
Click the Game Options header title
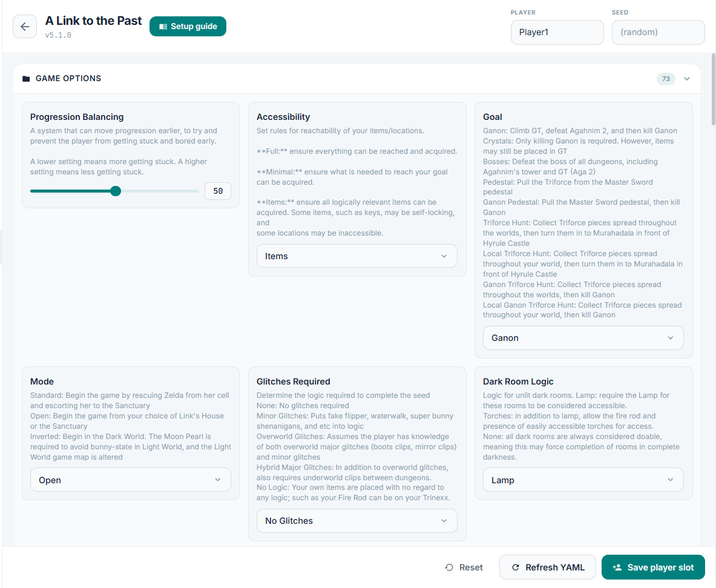coord(68,79)
